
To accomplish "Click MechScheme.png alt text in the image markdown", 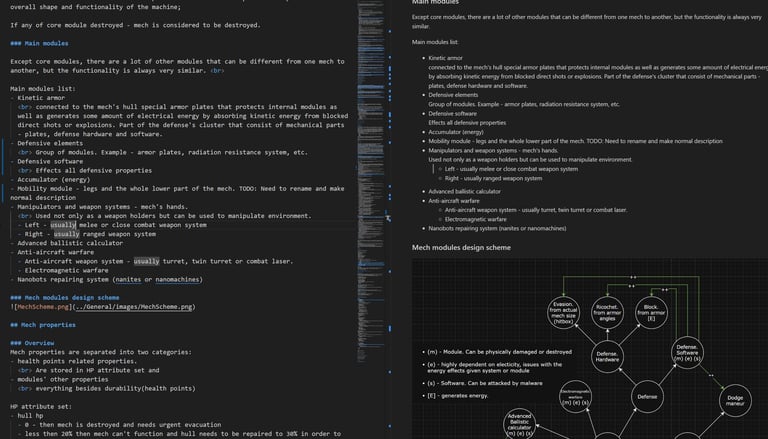I will click(x=43, y=307).
